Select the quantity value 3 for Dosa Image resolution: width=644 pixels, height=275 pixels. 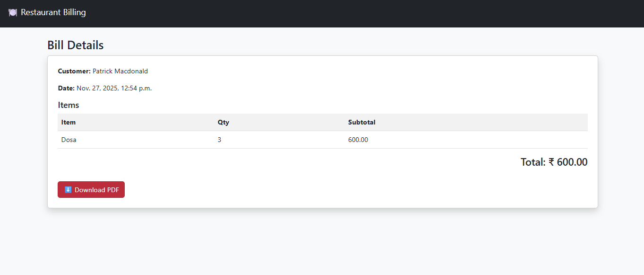click(219, 140)
